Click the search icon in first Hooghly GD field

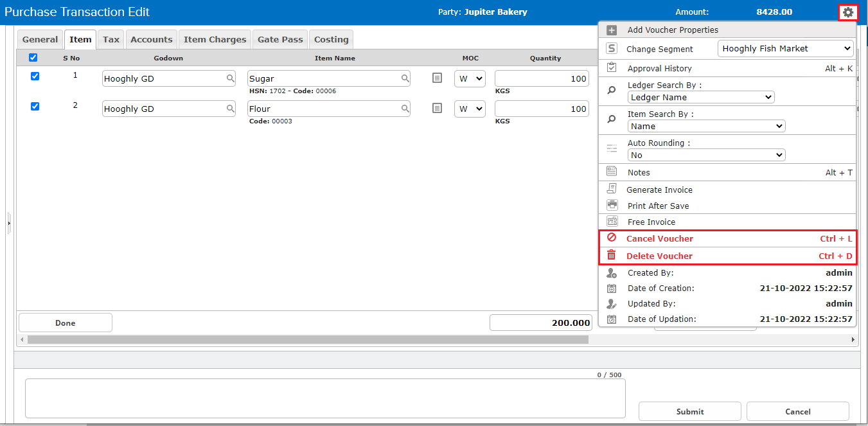coord(231,78)
